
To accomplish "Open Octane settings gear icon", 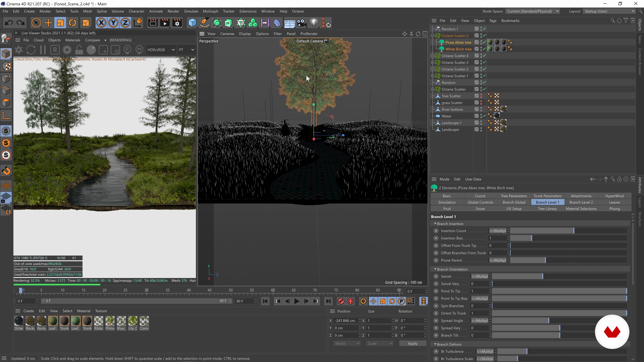I will tap(67, 50).
